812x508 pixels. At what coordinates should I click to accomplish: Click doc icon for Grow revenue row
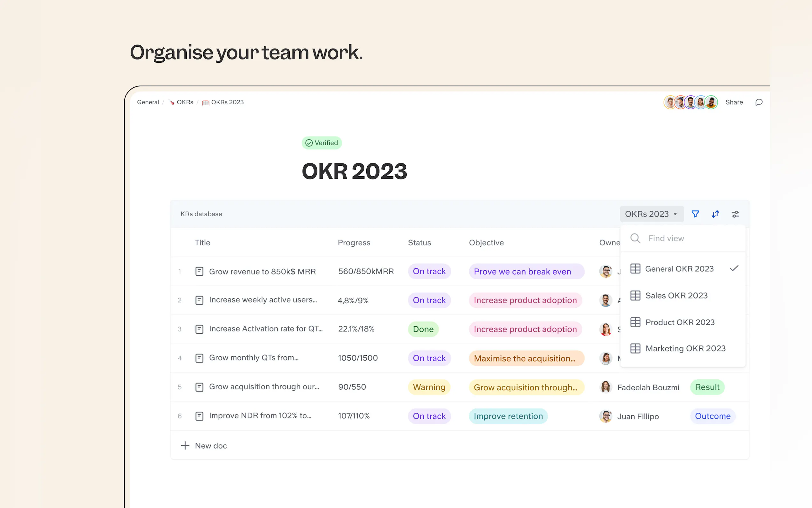tap(199, 271)
